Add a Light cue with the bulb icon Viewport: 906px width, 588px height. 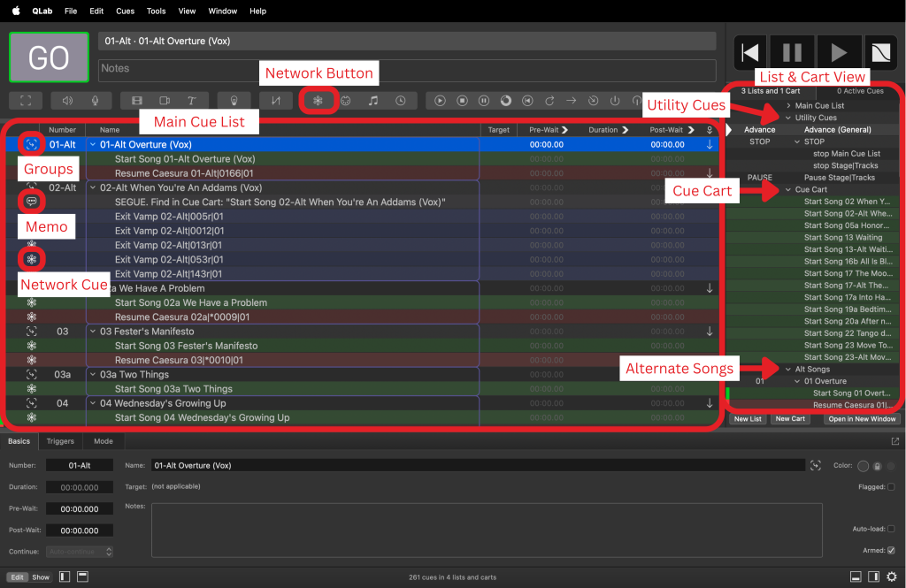[x=234, y=101]
